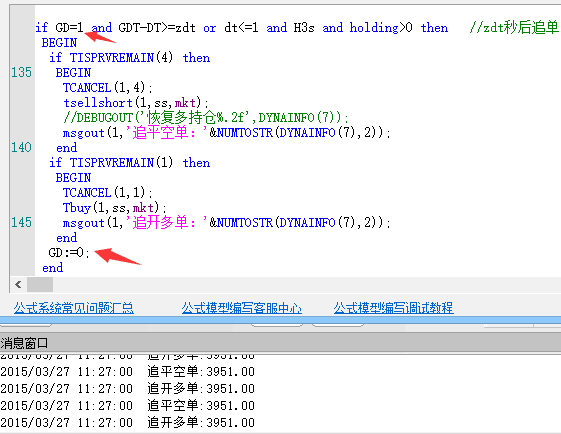This screenshot has width=561, height=434.
Task: Click the code line 'GD:=0;'
Action: click(69, 253)
